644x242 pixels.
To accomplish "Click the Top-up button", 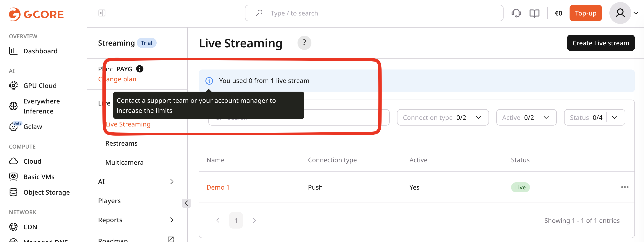I will (585, 13).
